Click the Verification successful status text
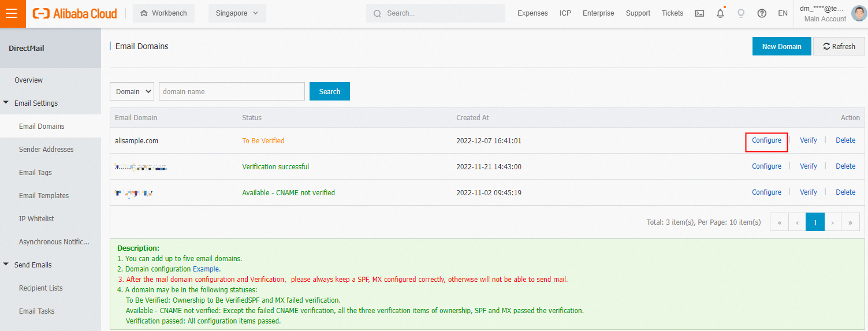 click(x=275, y=166)
